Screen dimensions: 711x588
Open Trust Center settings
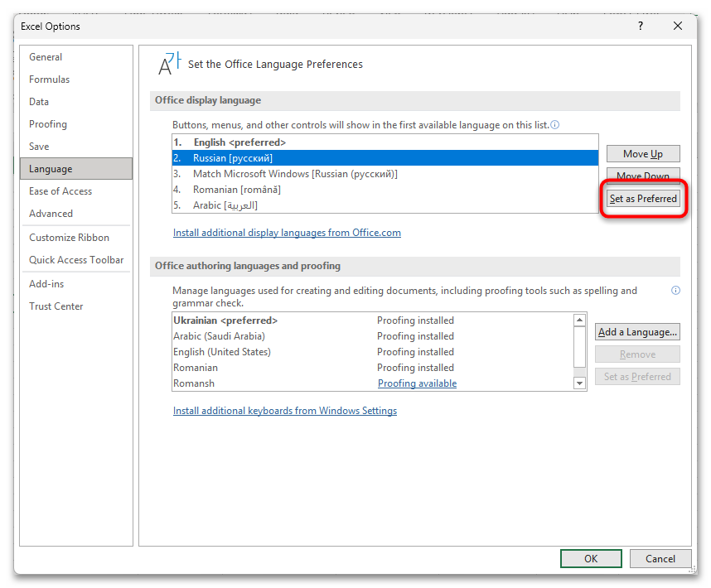point(76,306)
